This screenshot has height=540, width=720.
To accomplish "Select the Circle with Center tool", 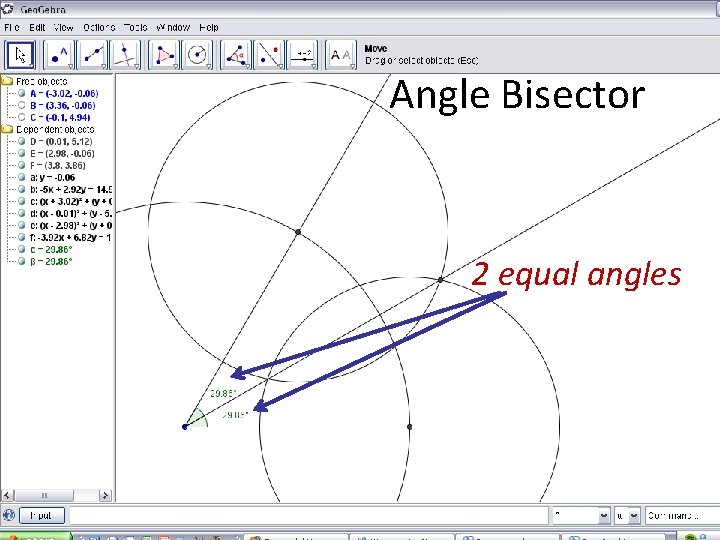I will pyautogui.click(x=197, y=55).
